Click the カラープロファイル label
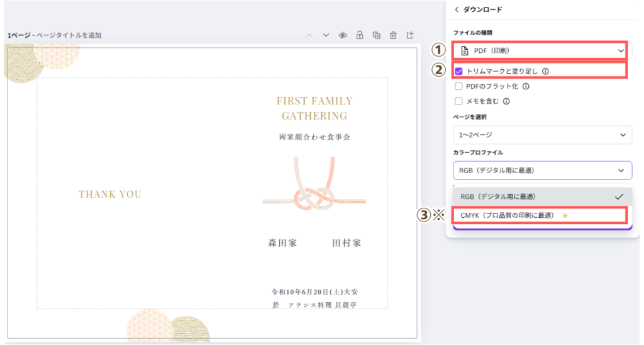The width and height of the screenshot is (644, 345). pyautogui.click(x=478, y=152)
